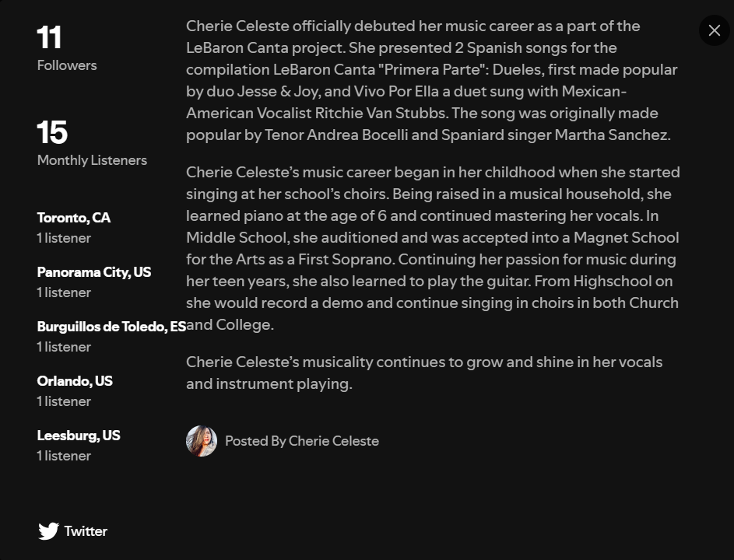The width and height of the screenshot is (734, 560).
Task: Click "1 listener" under Leesburg, US
Action: click(64, 456)
